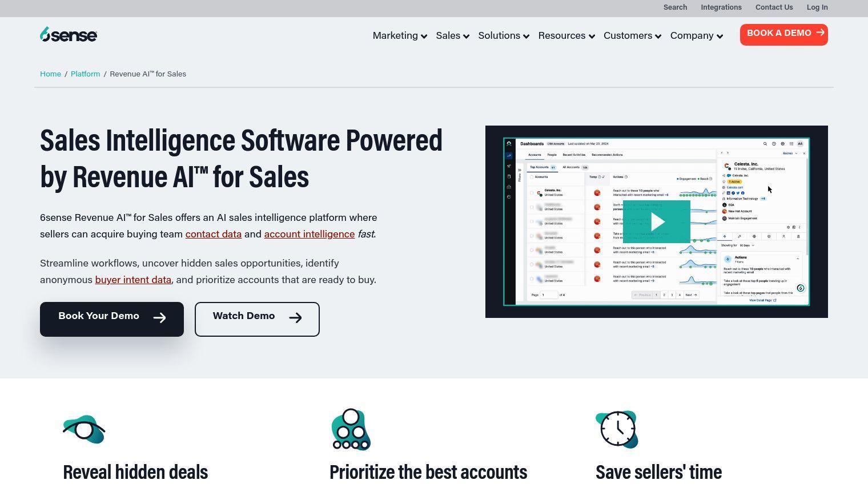This screenshot has height=488, width=868.
Task: Click the Reveal hidden deals heading
Action: (x=135, y=472)
